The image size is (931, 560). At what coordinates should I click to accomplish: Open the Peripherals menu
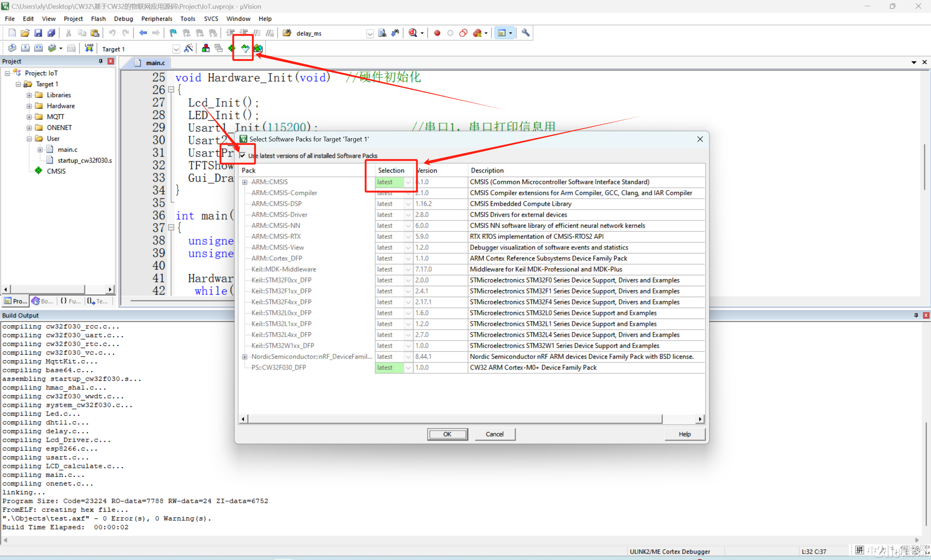[157, 19]
